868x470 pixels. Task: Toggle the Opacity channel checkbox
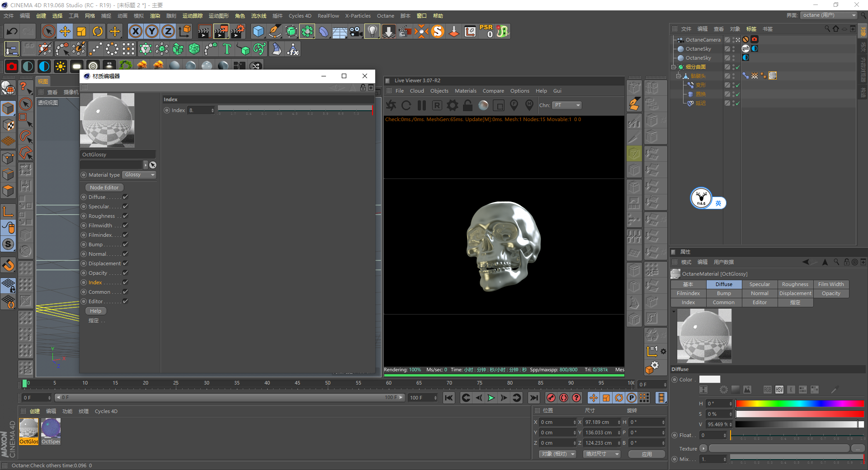[x=125, y=273]
